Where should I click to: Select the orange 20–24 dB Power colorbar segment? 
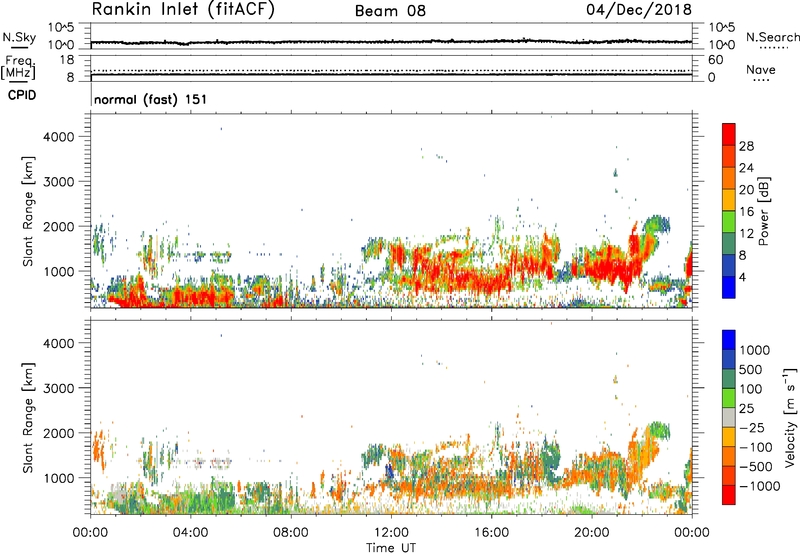[x=729, y=178]
